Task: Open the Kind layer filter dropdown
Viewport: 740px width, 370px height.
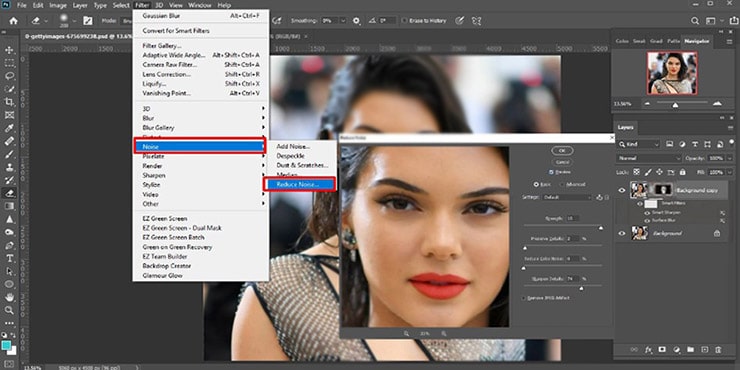Action: 639,144
